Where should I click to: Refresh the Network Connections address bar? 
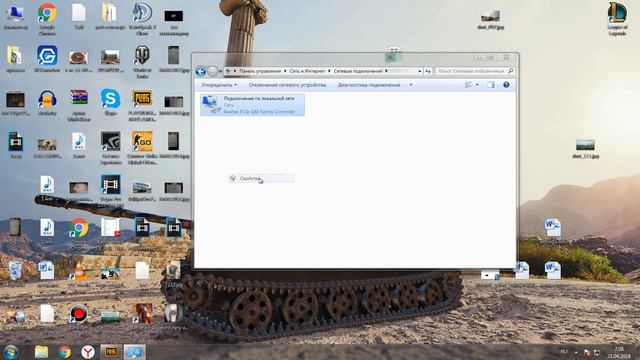pyautogui.click(x=428, y=71)
